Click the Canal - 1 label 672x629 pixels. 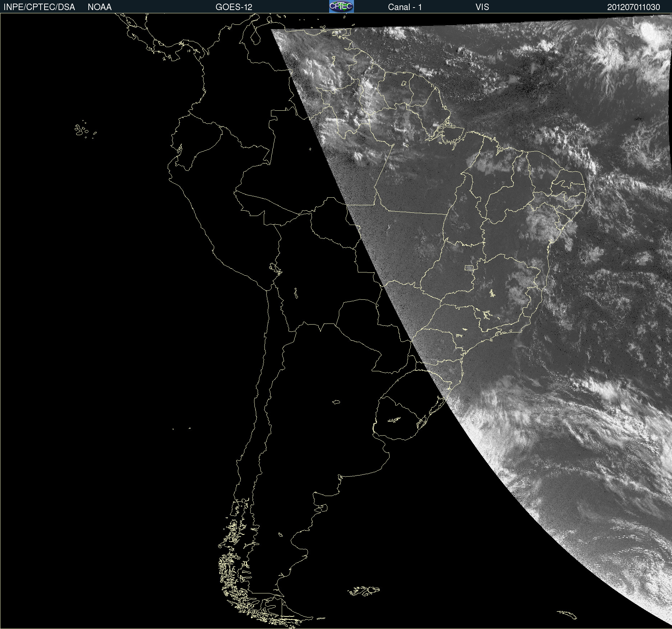(x=405, y=7)
